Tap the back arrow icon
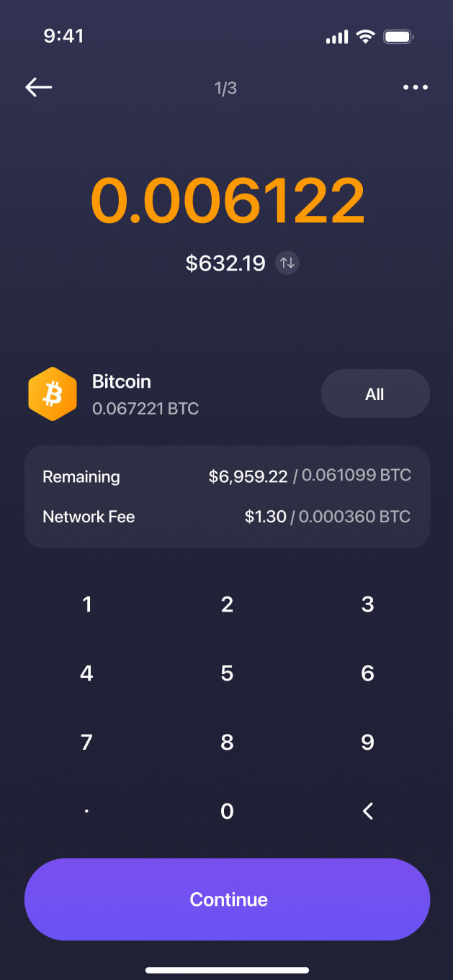Image resolution: width=453 pixels, height=980 pixels. [39, 88]
